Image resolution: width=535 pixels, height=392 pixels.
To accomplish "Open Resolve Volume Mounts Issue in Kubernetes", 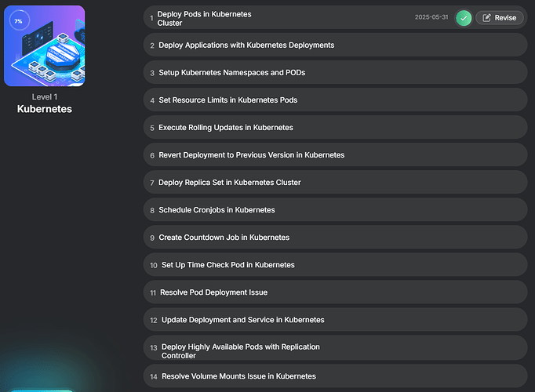I will click(x=238, y=376).
